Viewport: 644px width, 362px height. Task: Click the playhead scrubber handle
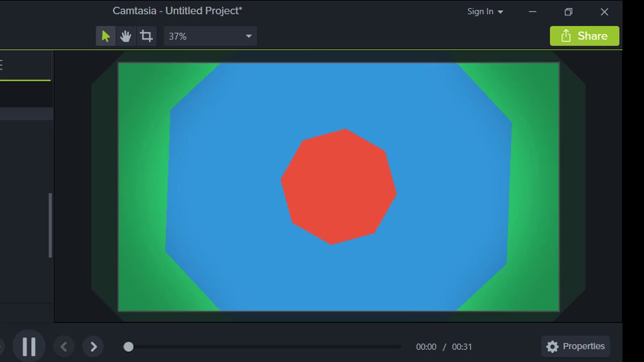[x=128, y=347]
